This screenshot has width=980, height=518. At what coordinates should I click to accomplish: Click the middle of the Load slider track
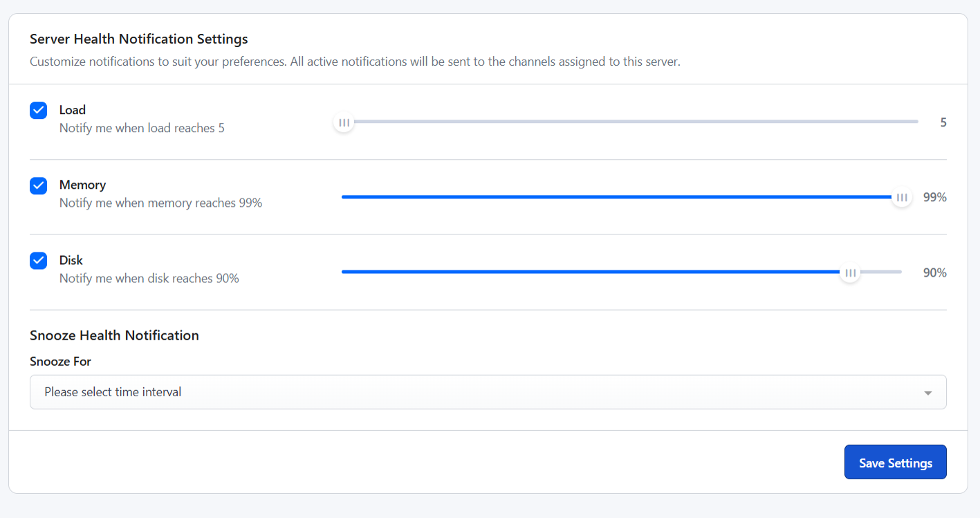tap(630, 122)
